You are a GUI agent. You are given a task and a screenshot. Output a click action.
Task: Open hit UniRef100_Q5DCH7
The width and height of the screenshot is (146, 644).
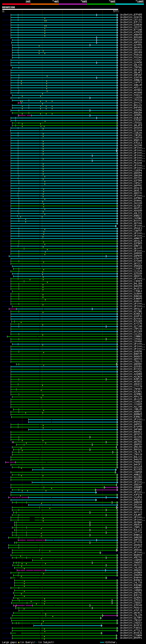point(131,485)
